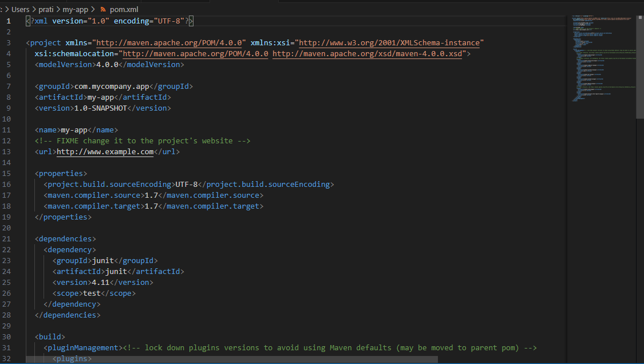644x364 pixels.
Task: Click the XML file icon beside pom.xml
Action: coord(103,10)
